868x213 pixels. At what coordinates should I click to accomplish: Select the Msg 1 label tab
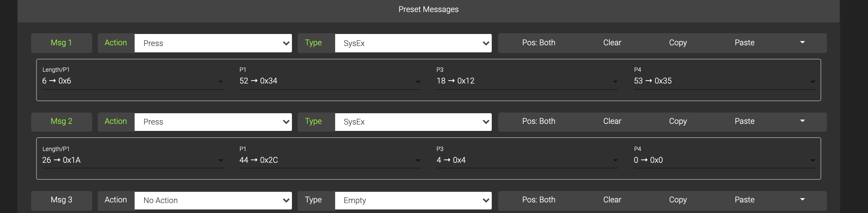(61, 43)
